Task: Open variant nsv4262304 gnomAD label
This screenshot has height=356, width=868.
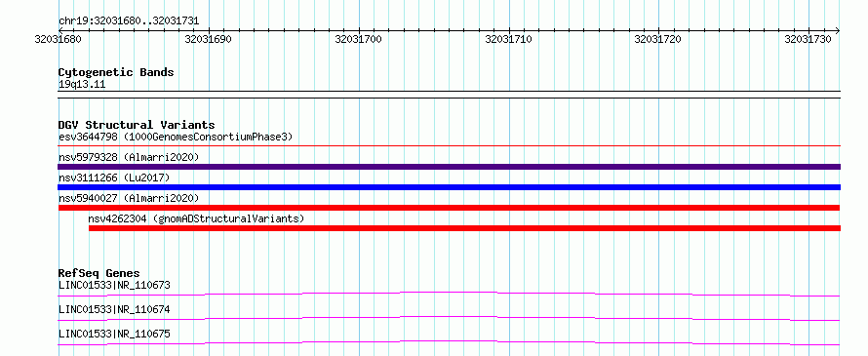Action: pyautogui.click(x=196, y=218)
